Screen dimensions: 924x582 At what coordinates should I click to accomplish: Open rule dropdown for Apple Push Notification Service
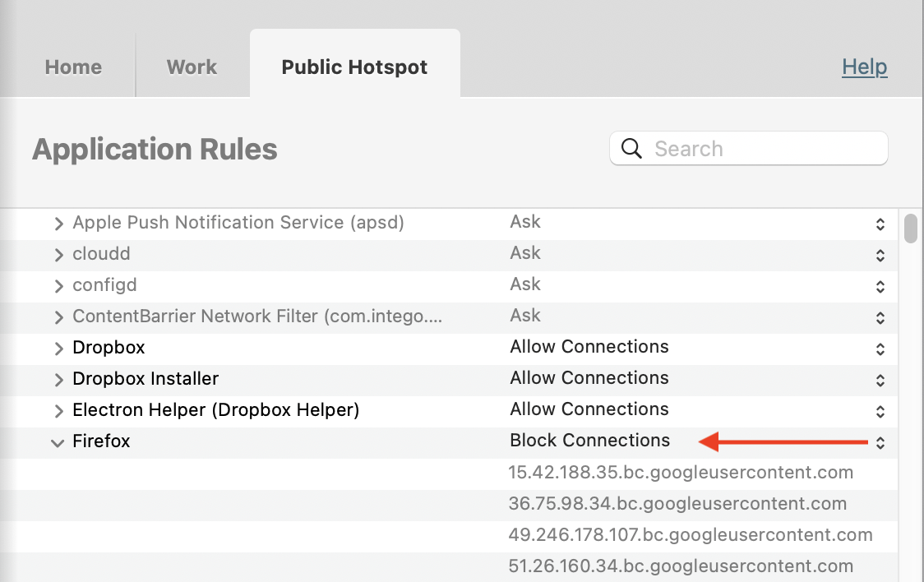pyautogui.click(x=880, y=224)
